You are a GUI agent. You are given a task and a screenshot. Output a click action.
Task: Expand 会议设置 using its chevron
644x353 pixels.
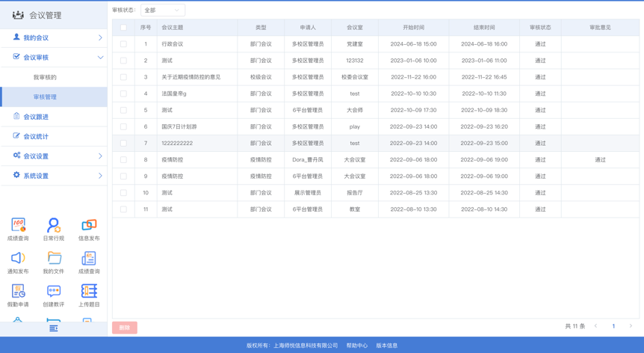pos(100,156)
